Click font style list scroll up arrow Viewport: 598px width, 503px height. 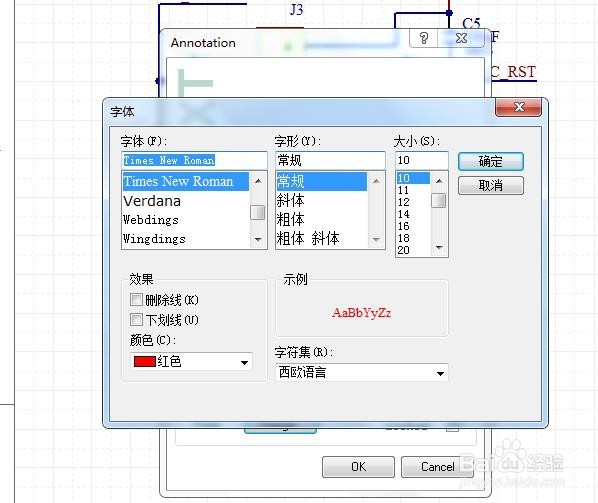tap(376, 181)
